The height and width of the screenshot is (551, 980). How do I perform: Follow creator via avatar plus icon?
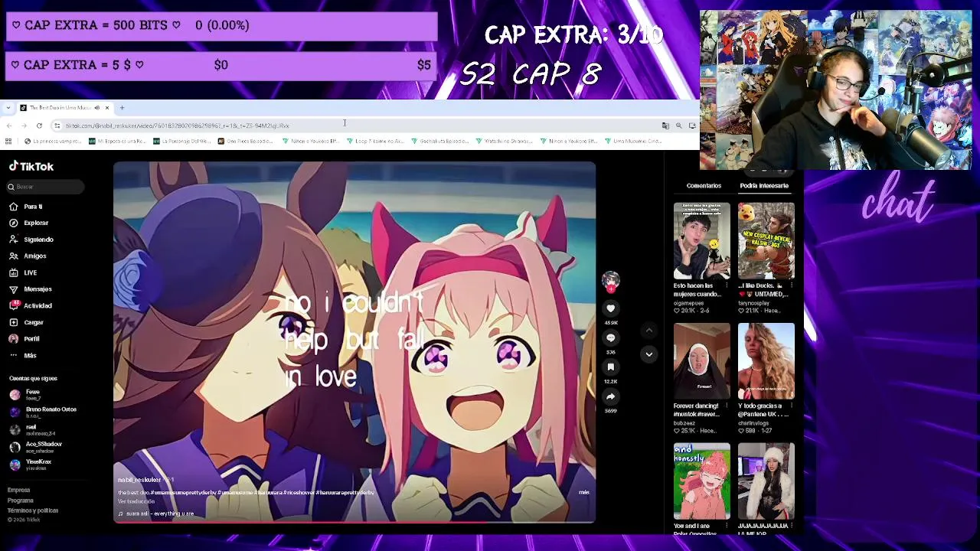610,289
